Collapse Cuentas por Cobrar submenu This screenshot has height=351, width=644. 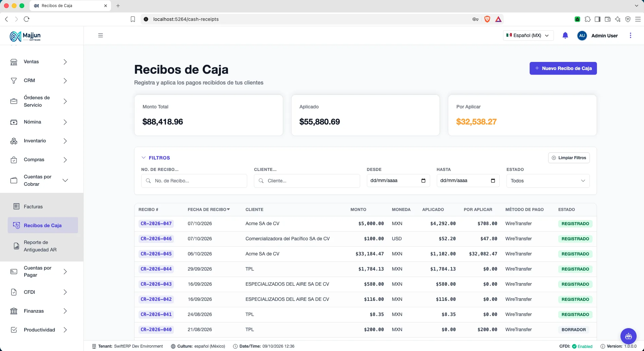click(65, 180)
